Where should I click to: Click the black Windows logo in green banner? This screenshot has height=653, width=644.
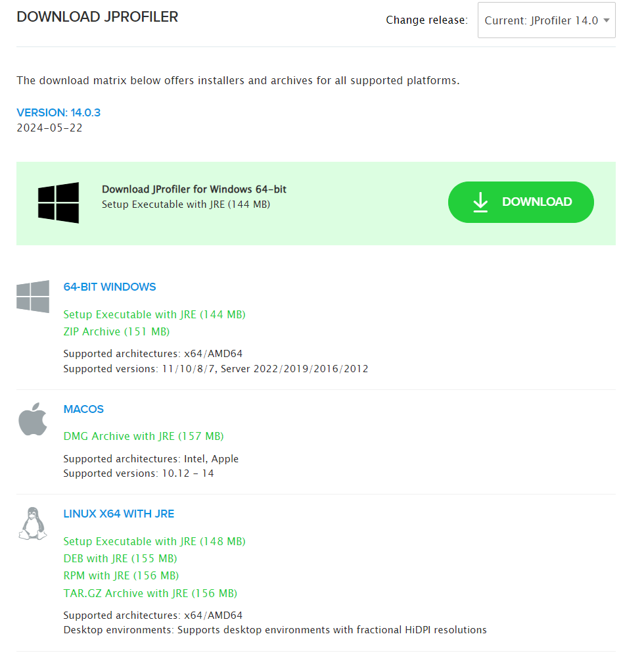coord(58,203)
